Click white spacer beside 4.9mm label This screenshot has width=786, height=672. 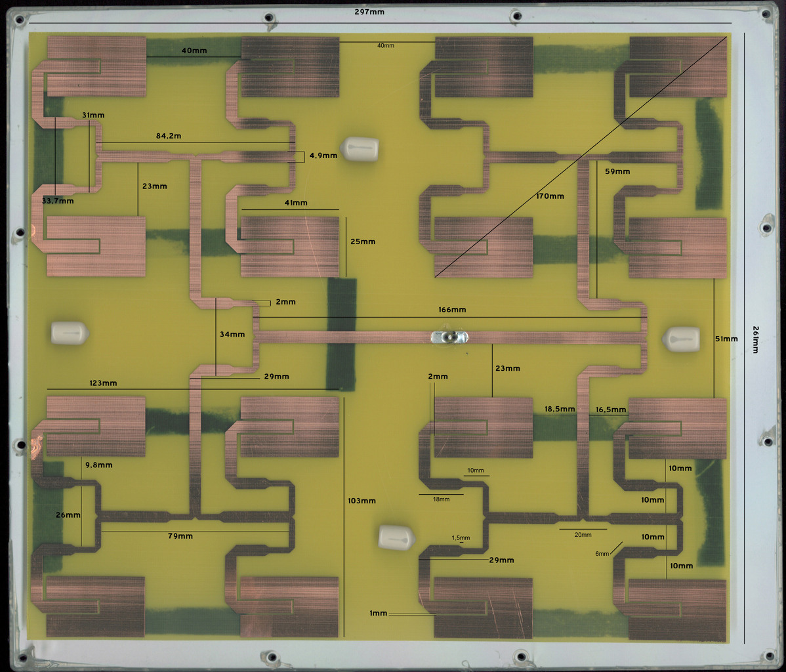(x=360, y=149)
